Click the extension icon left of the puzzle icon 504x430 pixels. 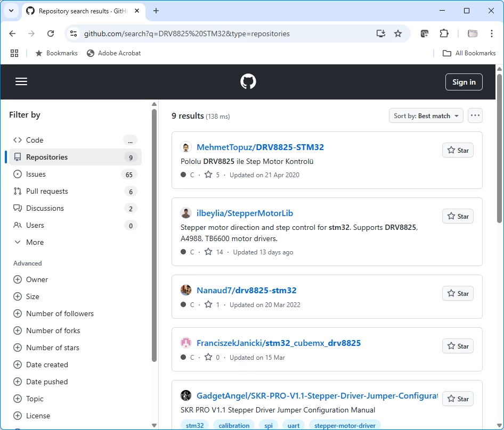click(x=425, y=34)
